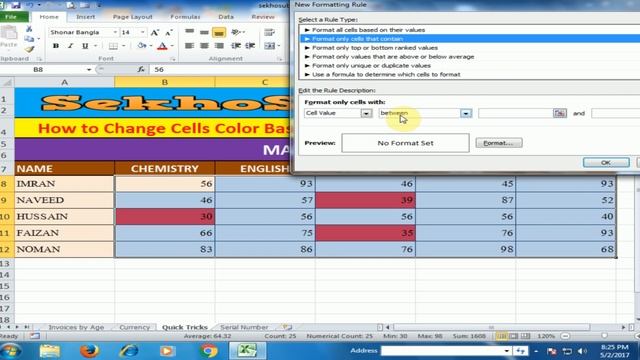Image resolution: width=640 pixels, height=360 pixels.
Task: Click the Align Text Left icon
Action: [x=189, y=46]
